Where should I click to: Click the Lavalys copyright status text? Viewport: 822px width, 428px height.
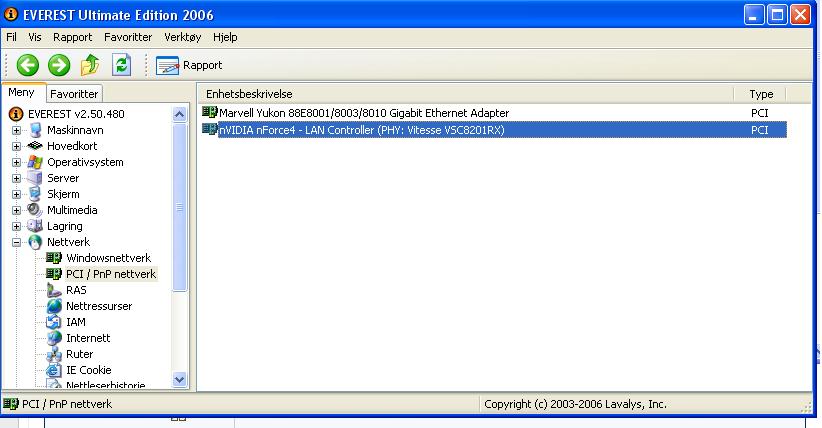575,404
